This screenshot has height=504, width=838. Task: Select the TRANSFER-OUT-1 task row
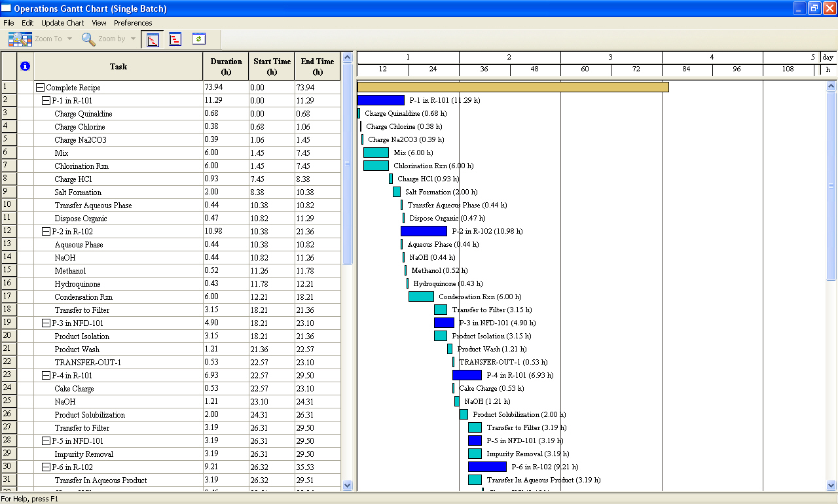pos(171,363)
